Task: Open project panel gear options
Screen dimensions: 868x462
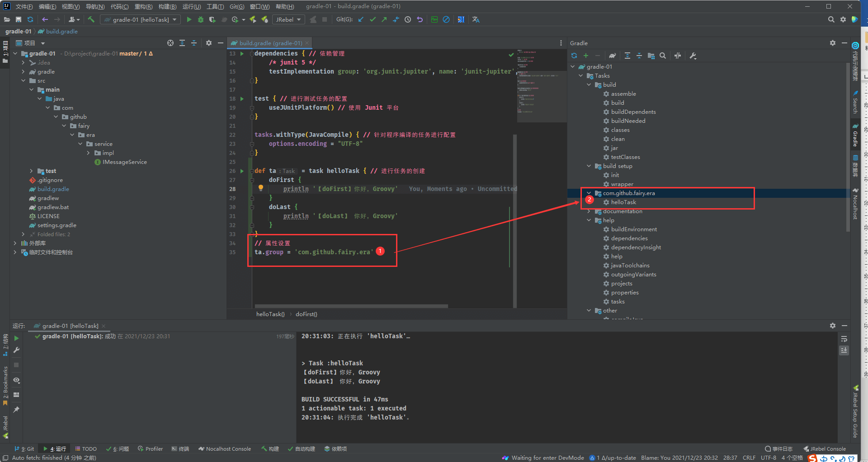Action: [x=209, y=43]
